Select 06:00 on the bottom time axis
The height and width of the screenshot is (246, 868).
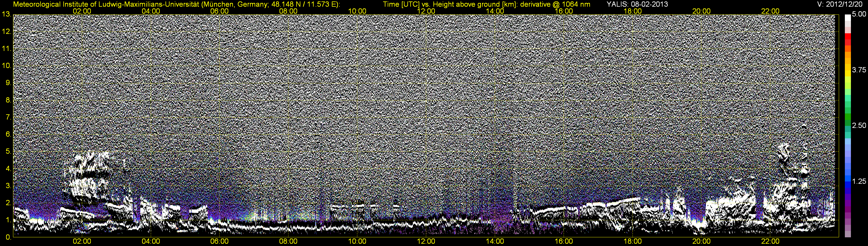point(219,242)
